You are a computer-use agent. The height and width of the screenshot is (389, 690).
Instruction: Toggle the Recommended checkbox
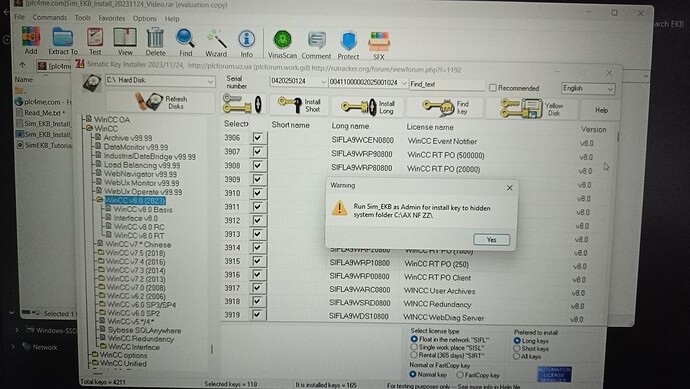pyautogui.click(x=493, y=88)
